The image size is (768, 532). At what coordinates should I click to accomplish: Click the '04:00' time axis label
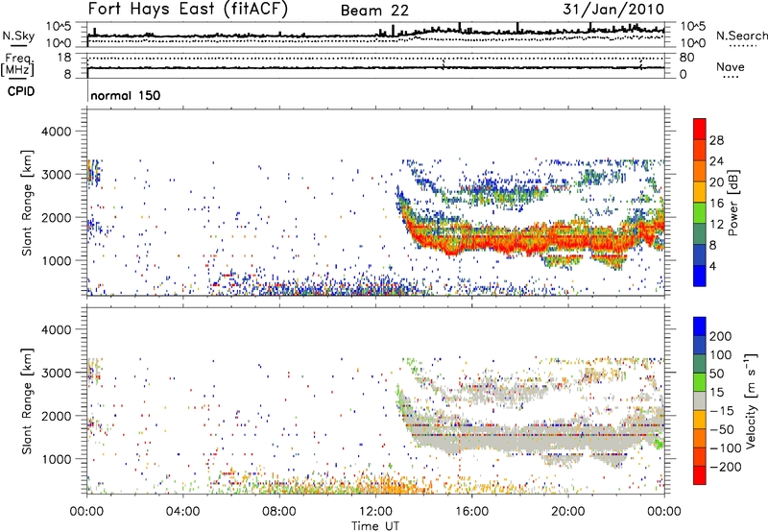183,512
